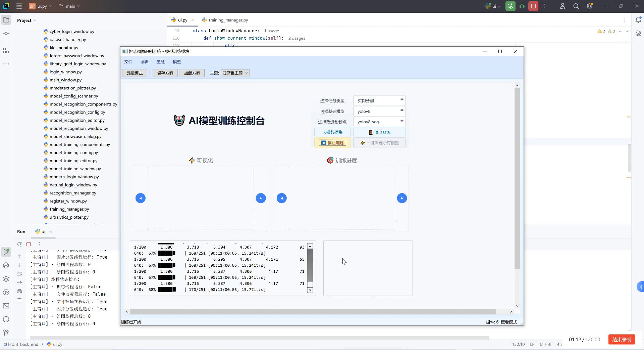The width and height of the screenshot is (644, 350).
Task: Open the Terminal tool window icon
Action: point(6,306)
